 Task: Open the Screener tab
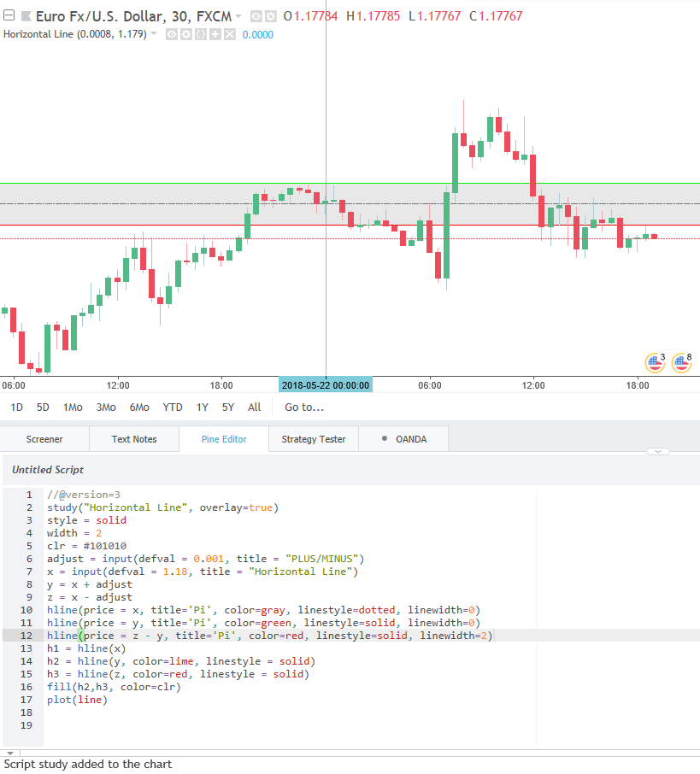pyautogui.click(x=44, y=439)
